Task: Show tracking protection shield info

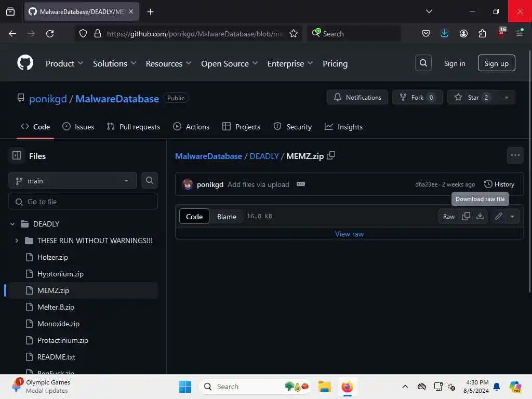Action: (x=83, y=34)
